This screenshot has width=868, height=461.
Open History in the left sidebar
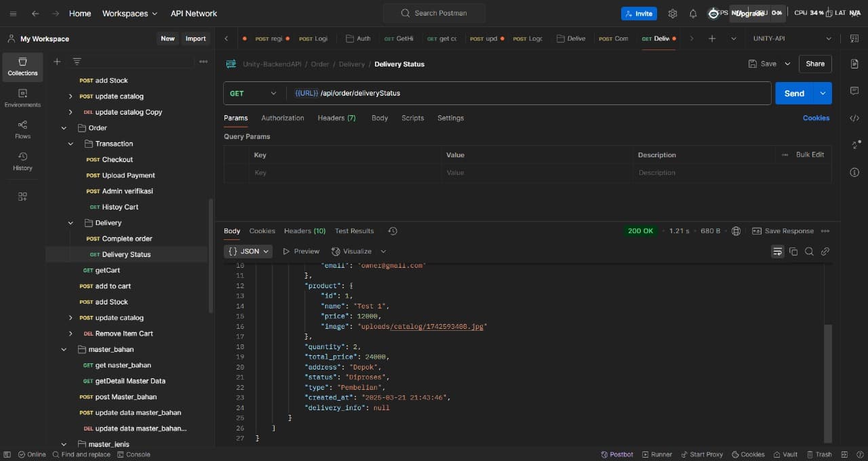pos(22,161)
